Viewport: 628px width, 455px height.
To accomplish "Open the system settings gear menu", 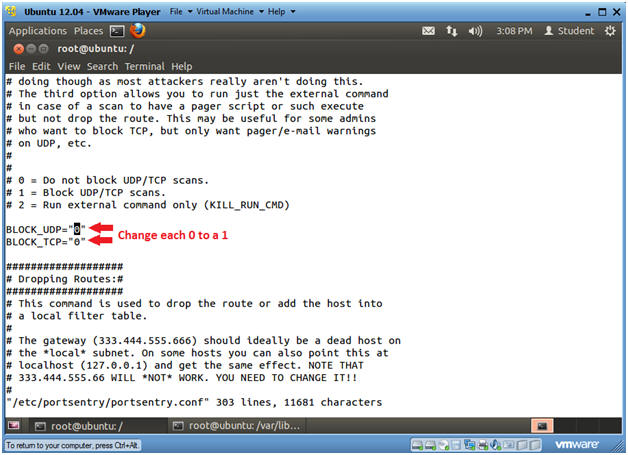I will 610,31.
